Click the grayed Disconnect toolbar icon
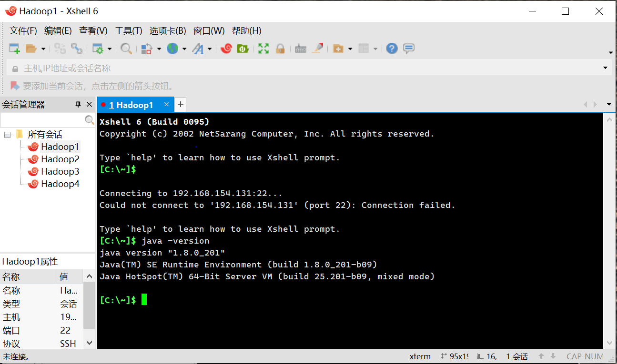The image size is (617, 364). click(60, 49)
